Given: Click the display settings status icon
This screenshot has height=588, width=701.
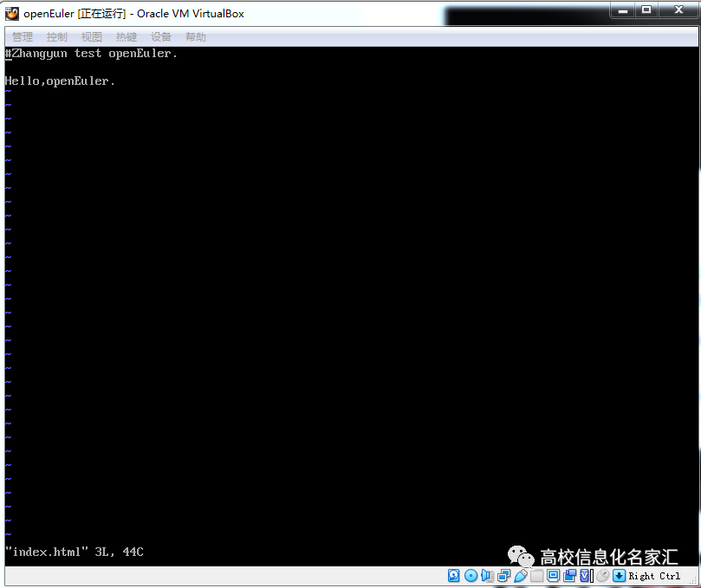Looking at the screenshot, I should [x=553, y=575].
